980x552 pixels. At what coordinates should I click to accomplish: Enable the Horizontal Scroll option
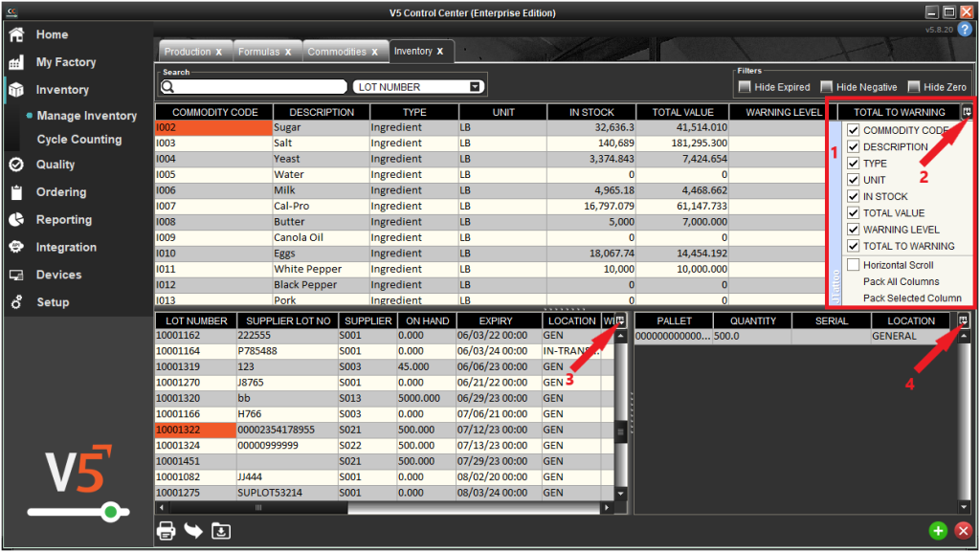pos(853,265)
